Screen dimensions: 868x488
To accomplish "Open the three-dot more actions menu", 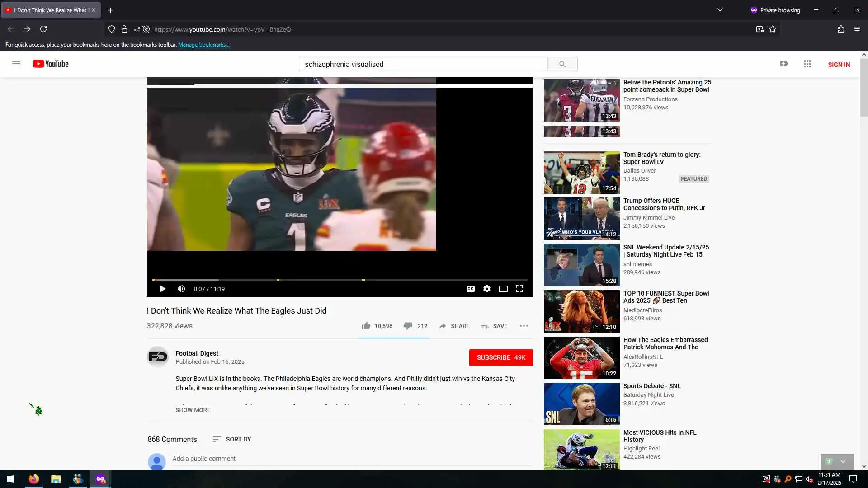I will coord(524,326).
